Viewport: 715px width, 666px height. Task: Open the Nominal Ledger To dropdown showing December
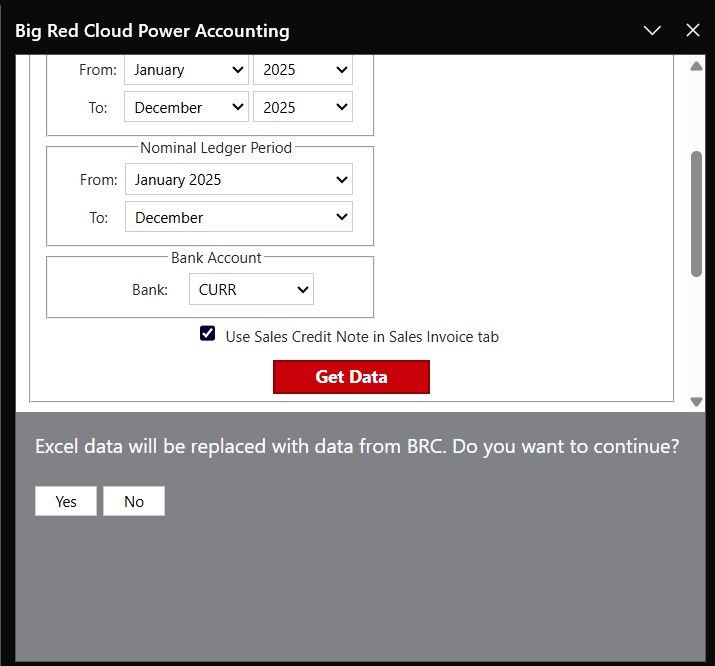click(239, 217)
